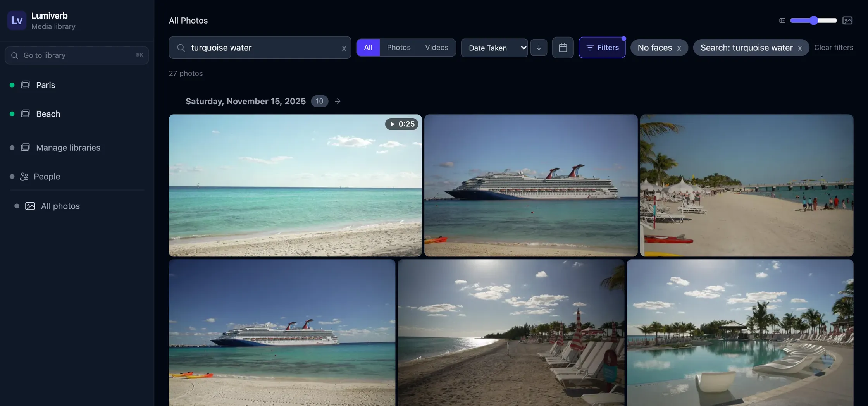The height and width of the screenshot is (406, 868).
Task: Open beach with umbrellas and pier photo
Action: tap(747, 185)
